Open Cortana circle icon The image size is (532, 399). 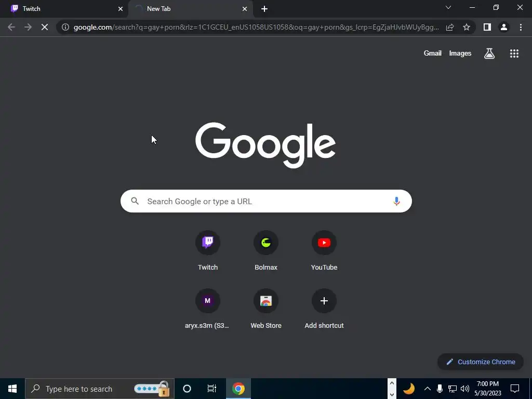coord(187,389)
